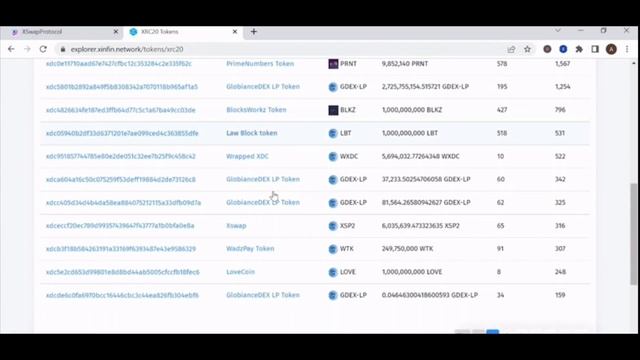The width and height of the screenshot is (640, 360).
Task: Open GlobianceDEX LP Token with 195 holders
Action: (263, 87)
